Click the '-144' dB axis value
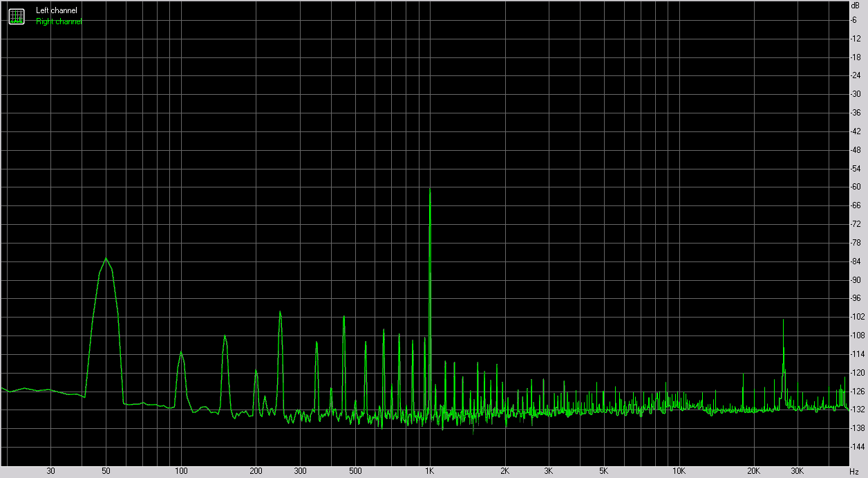 pos(857,447)
